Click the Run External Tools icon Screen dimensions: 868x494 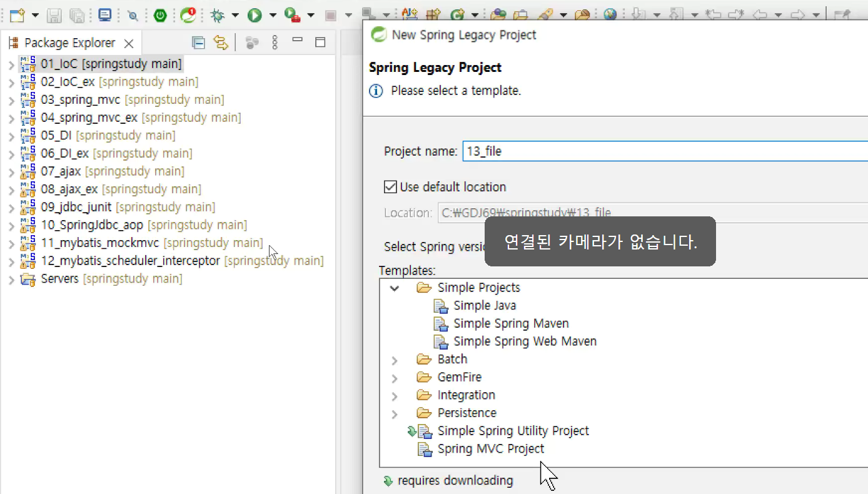point(292,15)
